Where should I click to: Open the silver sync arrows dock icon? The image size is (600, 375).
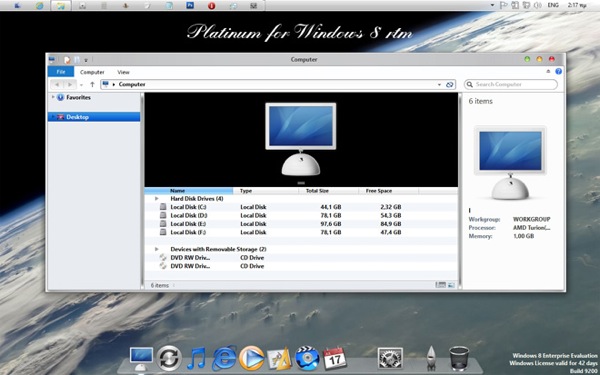point(169,358)
